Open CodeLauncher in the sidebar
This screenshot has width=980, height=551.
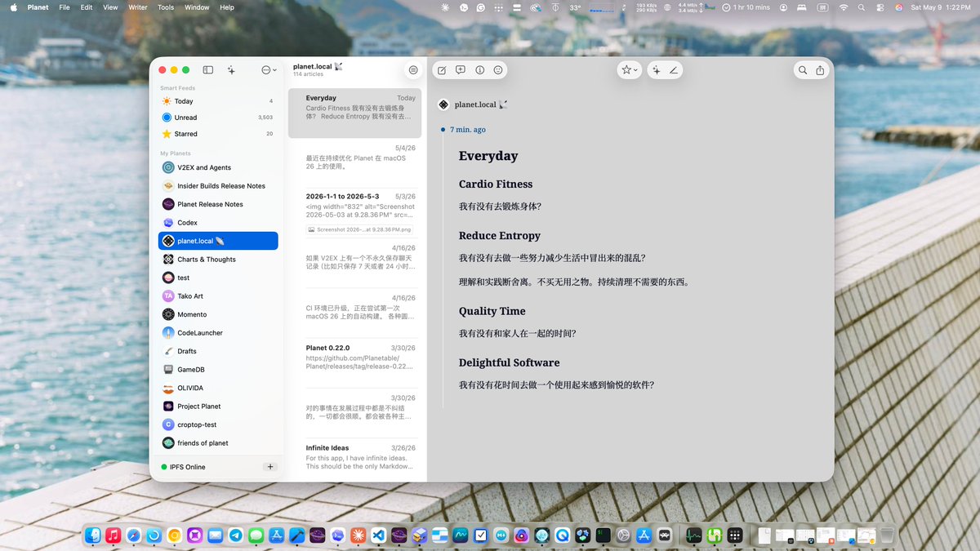[x=218, y=333]
